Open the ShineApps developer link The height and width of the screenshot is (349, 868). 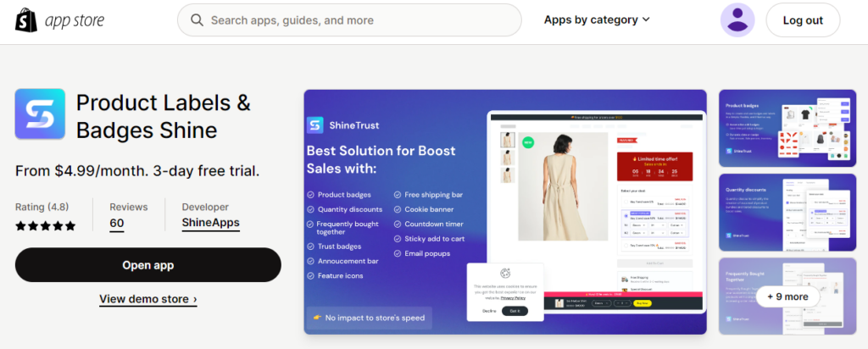pyautogui.click(x=211, y=223)
